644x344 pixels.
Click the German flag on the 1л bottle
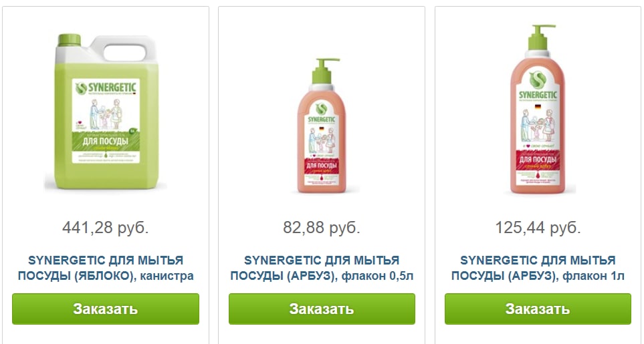537,107
